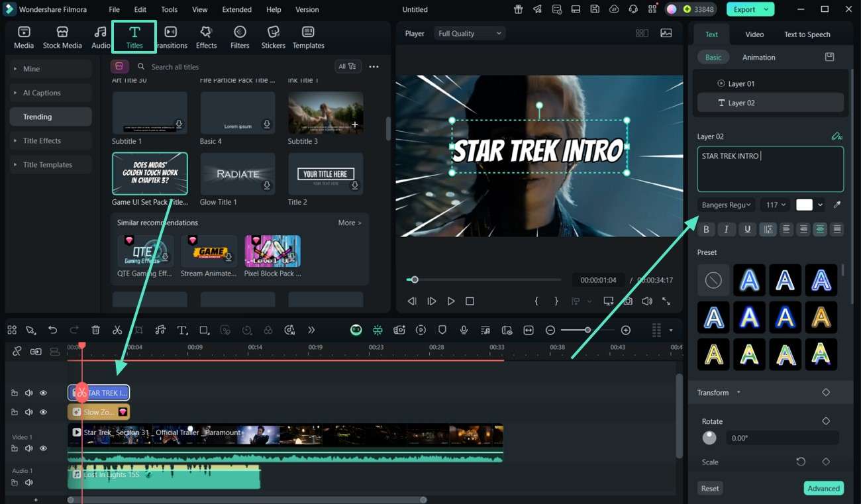Open the File menu
The height and width of the screenshot is (504, 861).
coord(114,9)
